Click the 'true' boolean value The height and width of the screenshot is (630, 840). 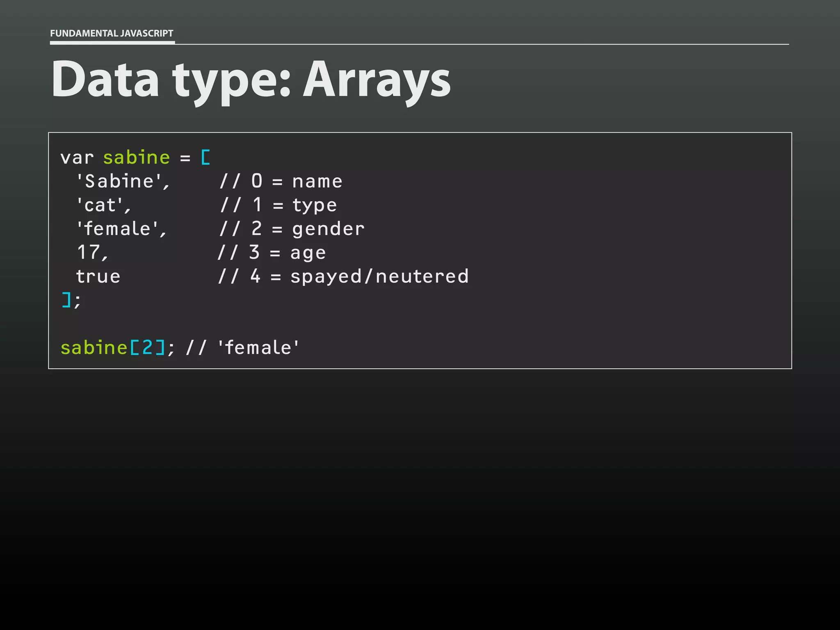pos(98,276)
